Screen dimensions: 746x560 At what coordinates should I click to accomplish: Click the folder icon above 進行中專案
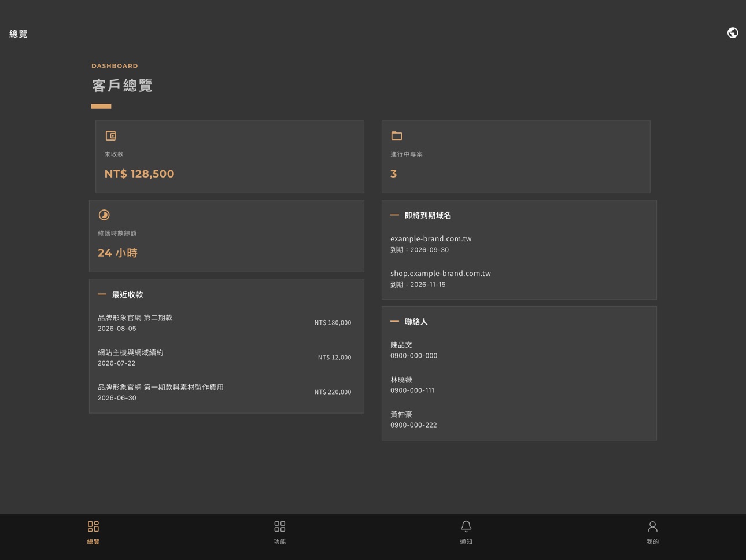pyautogui.click(x=397, y=136)
